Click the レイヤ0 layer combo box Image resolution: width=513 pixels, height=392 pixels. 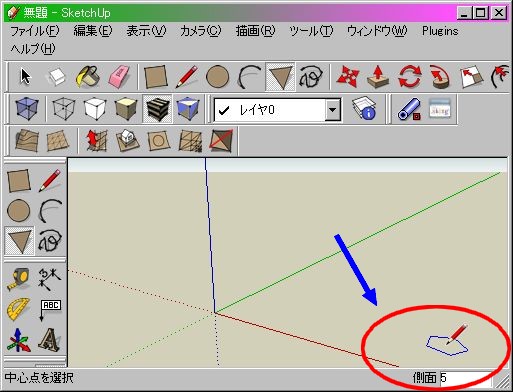tap(277, 110)
